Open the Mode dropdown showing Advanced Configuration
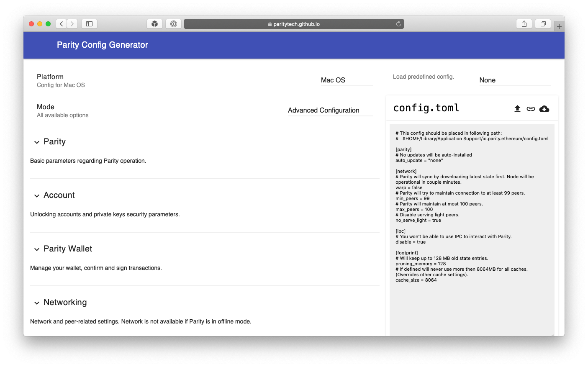The image size is (588, 367). coord(330,110)
